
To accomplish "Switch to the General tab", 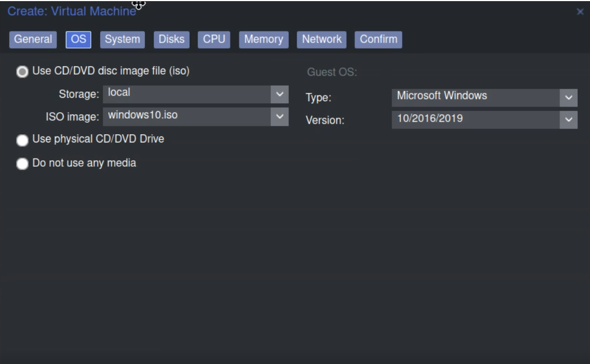I will point(33,39).
